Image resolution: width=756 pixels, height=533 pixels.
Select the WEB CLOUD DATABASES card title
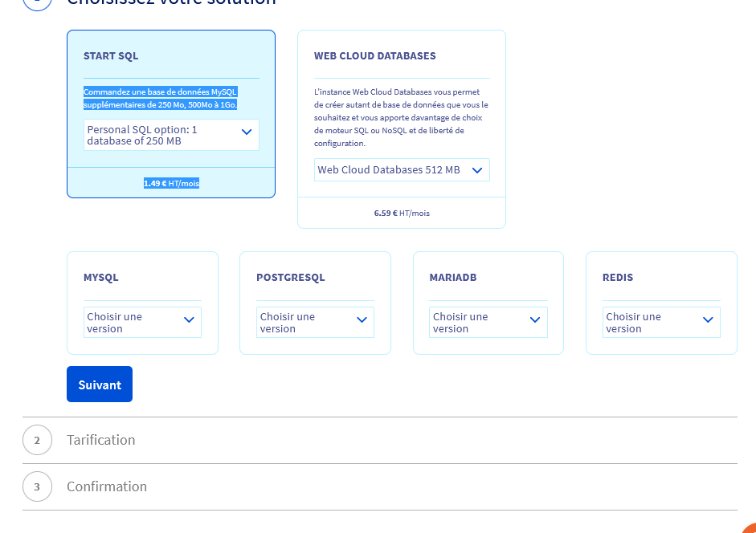(375, 56)
